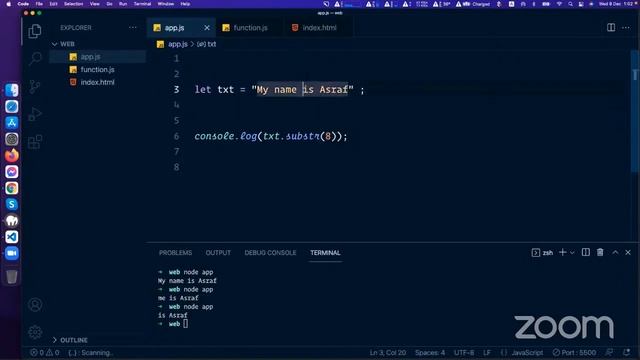The height and width of the screenshot is (360, 640).
Task: Open the Code menu in the menu bar
Action: 23,4
